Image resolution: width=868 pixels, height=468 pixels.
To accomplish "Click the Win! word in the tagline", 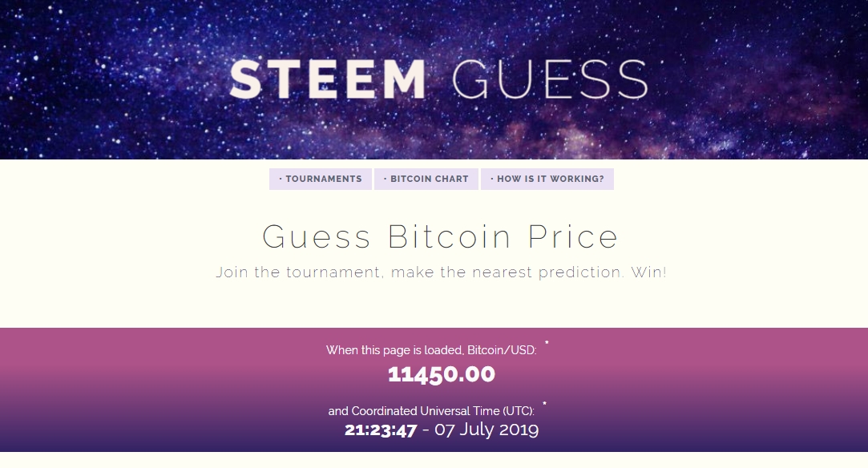I will (648, 272).
